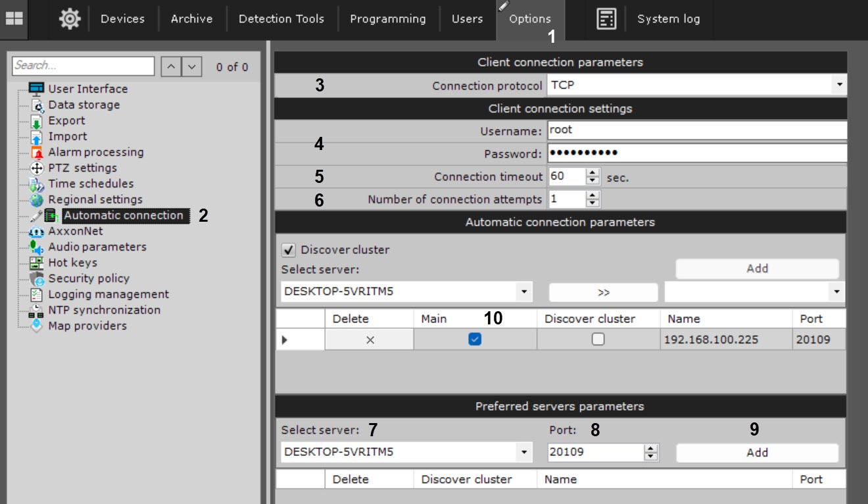
Task: Delete the 192.168.100.225 server row
Action: (x=370, y=340)
